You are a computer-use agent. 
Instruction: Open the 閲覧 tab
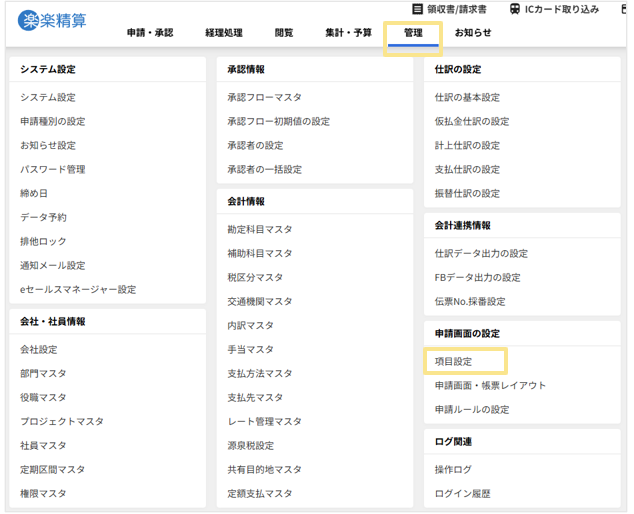[x=284, y=33]
